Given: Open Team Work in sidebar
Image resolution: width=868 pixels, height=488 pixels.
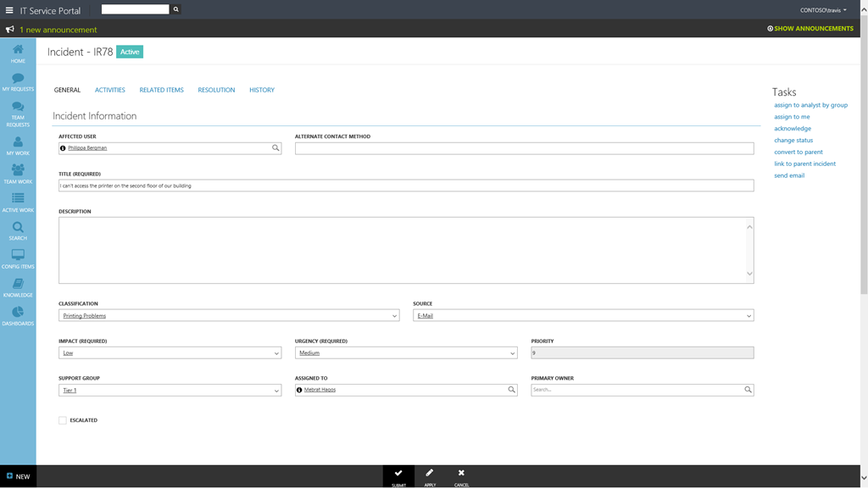Looking at the screenshot, I should (x=18, y=175).
